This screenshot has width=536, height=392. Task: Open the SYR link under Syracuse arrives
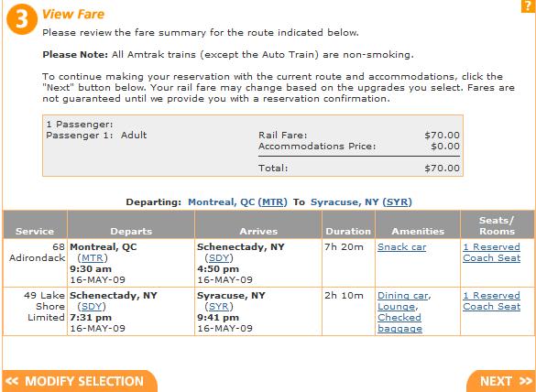pos(219,306)
